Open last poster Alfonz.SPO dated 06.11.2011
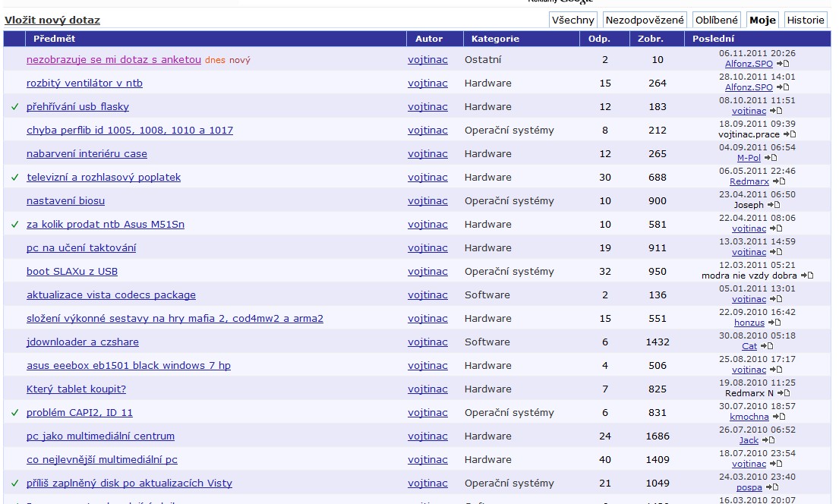The width and height of the screenshot is (839, 504). 749,64
